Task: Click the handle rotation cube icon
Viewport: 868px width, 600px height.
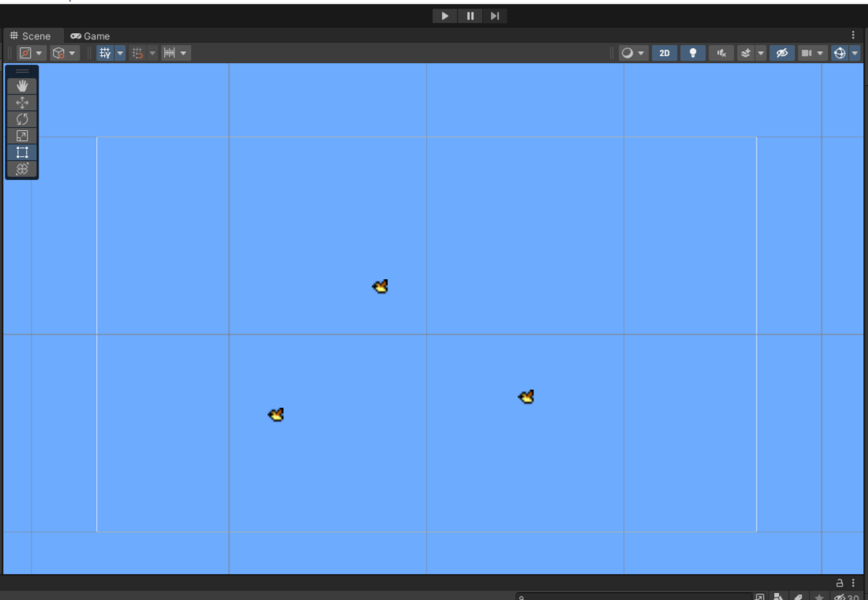Action: click(x=58, y=53)
